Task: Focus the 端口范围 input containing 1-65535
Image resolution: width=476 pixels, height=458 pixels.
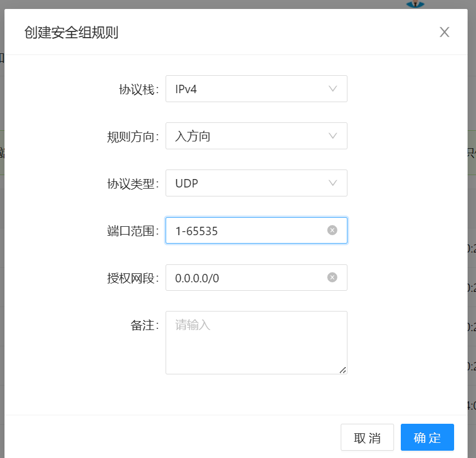Action: pyautogui.click(x=247, y=231)
